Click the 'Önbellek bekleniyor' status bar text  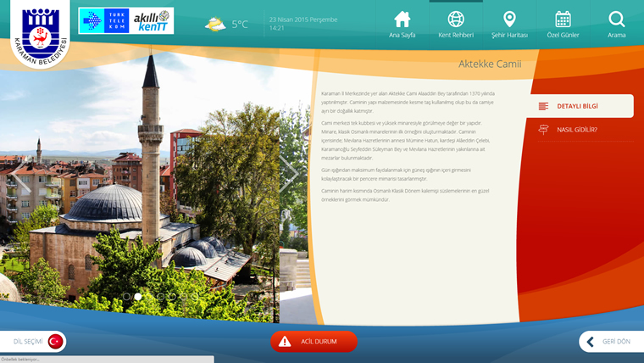[20, 360]
